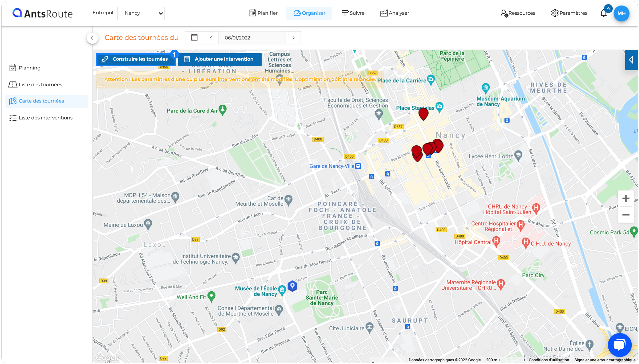Click the Cite Judiciaire marker
This screenshot has height=364, width=639.
(369, 327)
